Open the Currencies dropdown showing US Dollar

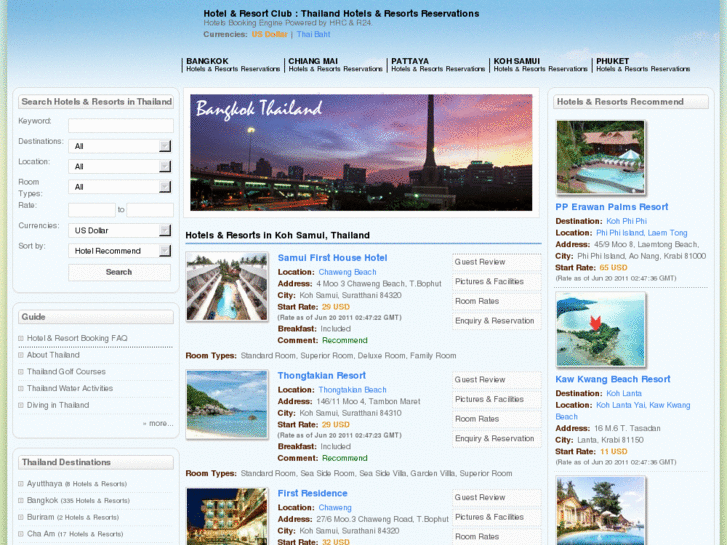(120, 231)
